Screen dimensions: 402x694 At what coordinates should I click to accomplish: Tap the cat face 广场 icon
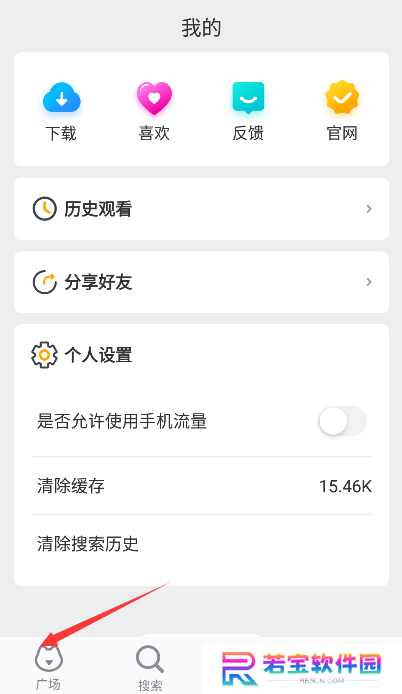point(49,659)
